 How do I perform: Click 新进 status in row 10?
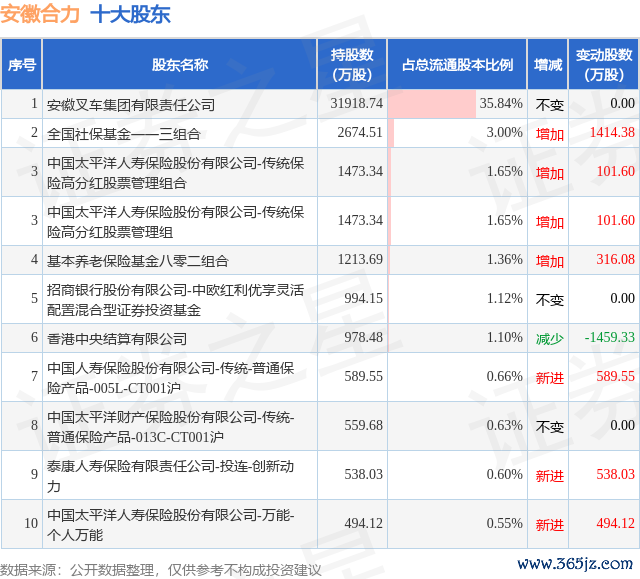[549, 524]
